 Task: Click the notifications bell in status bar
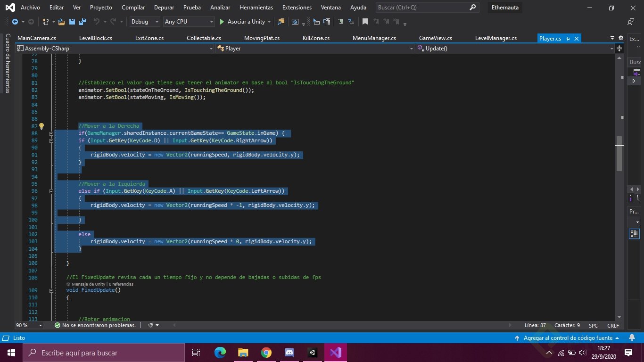coord(632,338)
